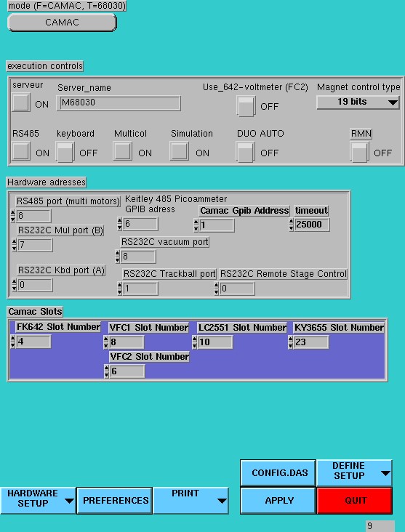
Task: Click the Server_name input field
Action: click(x=119, y=103)
